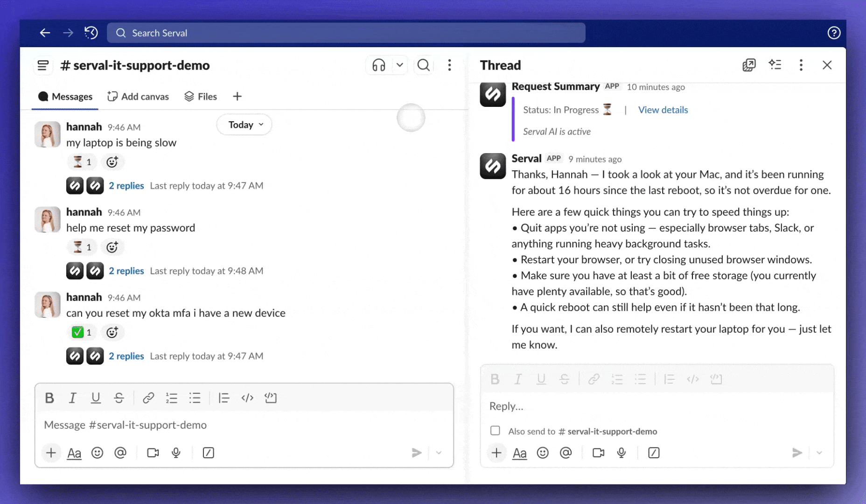Screen dimensions: 866x504
Task: Expand the huddle options chevron
Action: [399, 65]
